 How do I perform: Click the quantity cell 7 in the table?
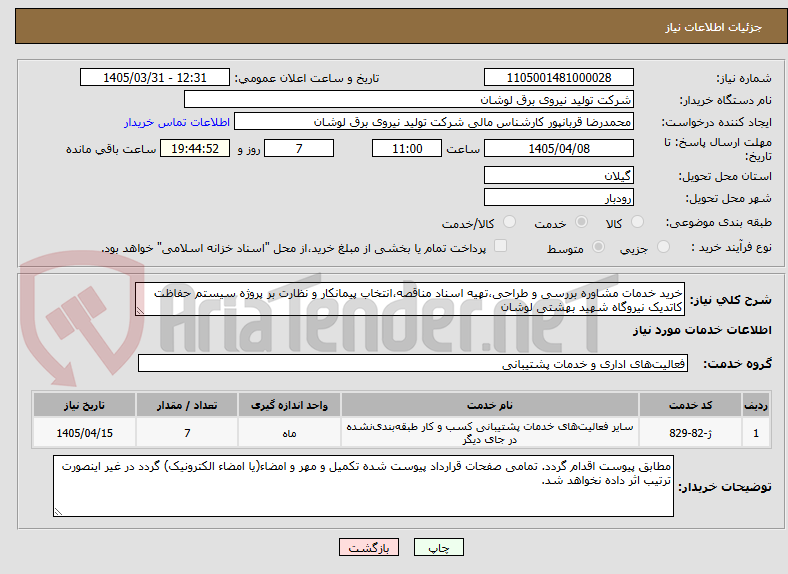pos(187,432)
